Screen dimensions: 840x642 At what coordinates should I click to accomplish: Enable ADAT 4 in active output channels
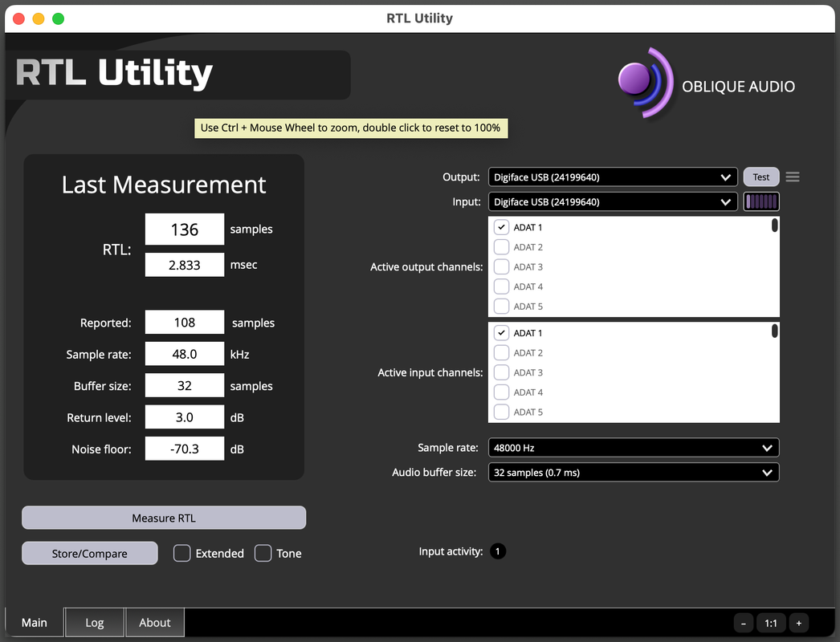point(501,286)
